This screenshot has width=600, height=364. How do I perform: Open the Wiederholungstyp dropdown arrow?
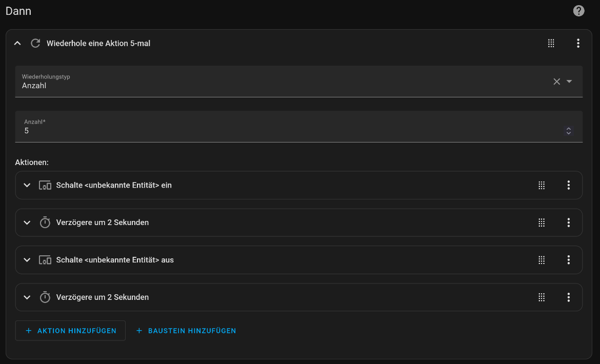click(569, 82)
